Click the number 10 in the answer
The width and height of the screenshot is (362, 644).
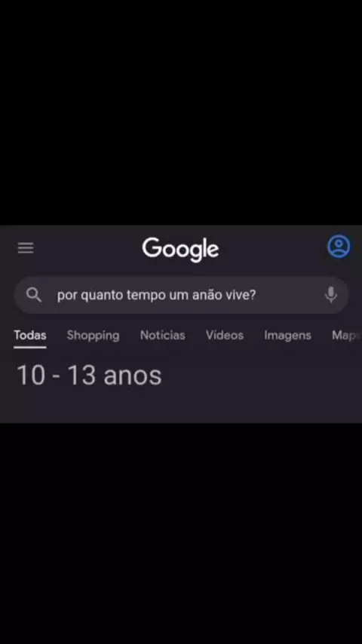(31, 376)
